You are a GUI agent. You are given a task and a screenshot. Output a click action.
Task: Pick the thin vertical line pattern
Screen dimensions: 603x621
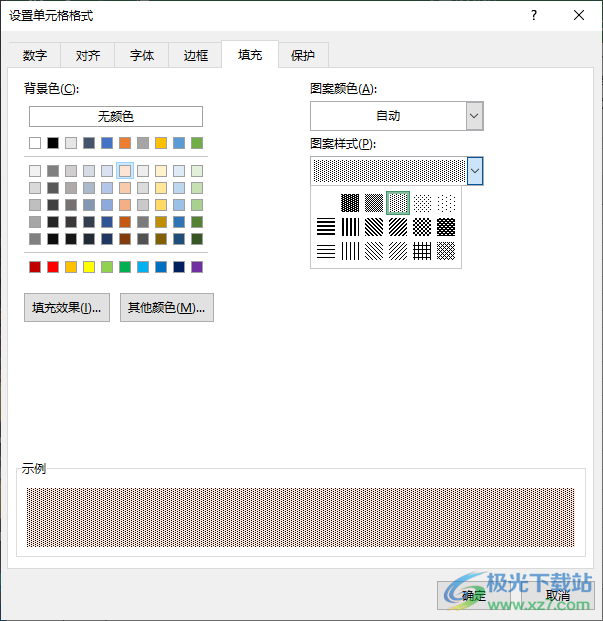tap(350, 251)
